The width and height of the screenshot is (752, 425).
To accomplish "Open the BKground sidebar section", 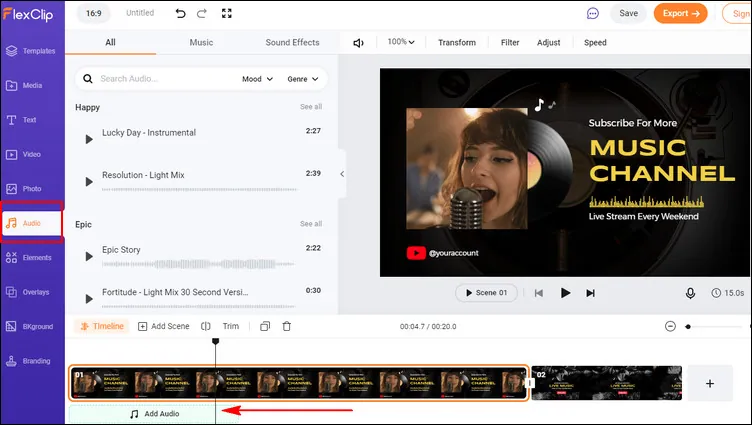I will (29, 327).
